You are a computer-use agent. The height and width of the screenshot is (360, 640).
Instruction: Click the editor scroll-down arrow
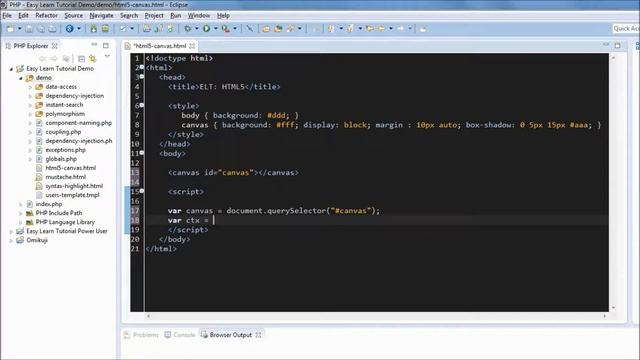(x=613, y=307)
